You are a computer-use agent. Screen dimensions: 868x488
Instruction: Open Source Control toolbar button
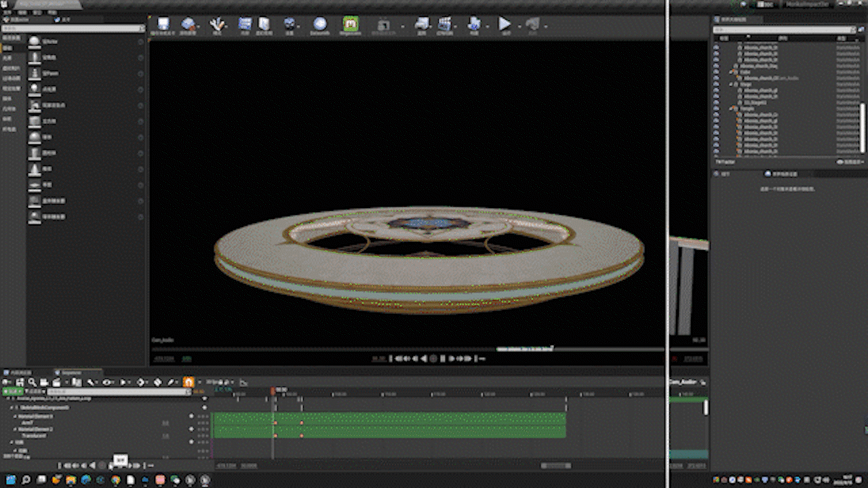coord(188,25)
